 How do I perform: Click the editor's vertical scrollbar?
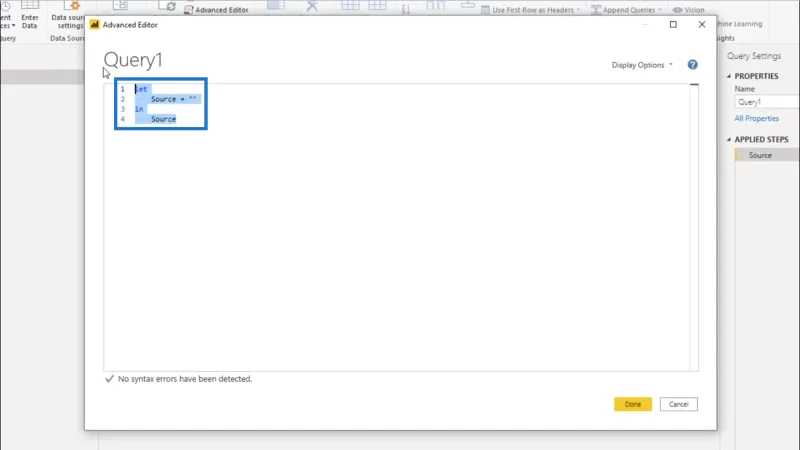pyautogui.click(x=694, y=227)
